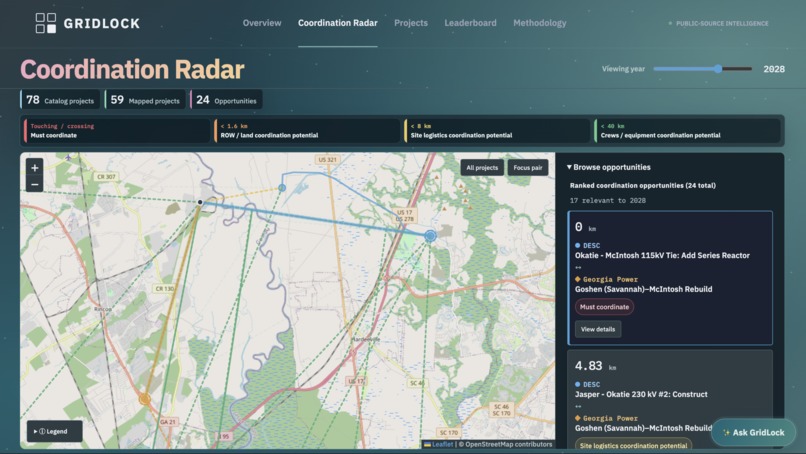The width and height of the screenshot is (806, 454).
Task: Select the Coordination Radar tab
Action: coord(338,23)
